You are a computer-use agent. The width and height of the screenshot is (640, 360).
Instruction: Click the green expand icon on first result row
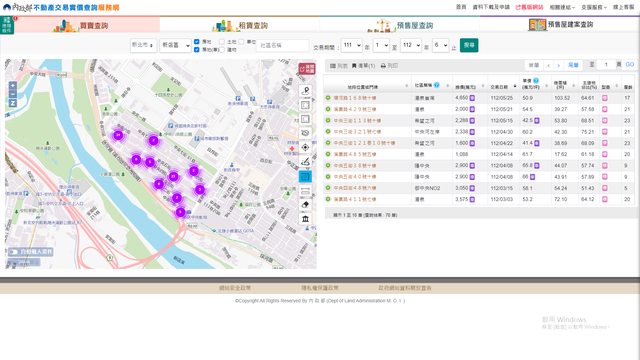(328, 98)
